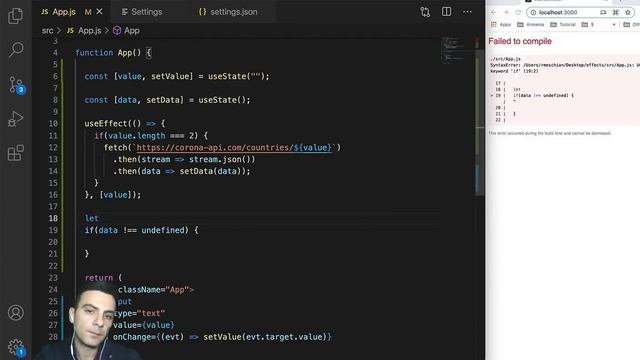Split the editor to the right
Image resolution: width=640 pixels, height=360 pixels.
point(446,12)
